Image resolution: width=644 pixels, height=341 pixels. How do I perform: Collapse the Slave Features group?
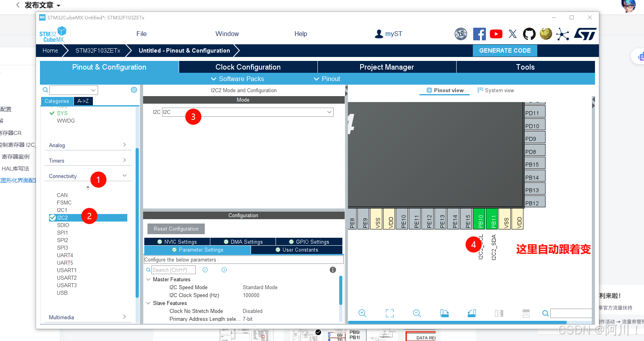pos(149,303)
